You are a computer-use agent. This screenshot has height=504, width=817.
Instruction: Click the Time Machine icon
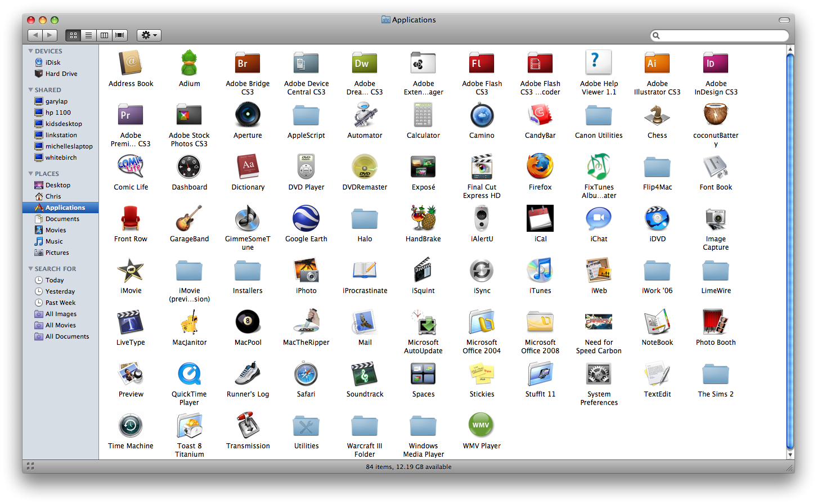coord(131,425)
